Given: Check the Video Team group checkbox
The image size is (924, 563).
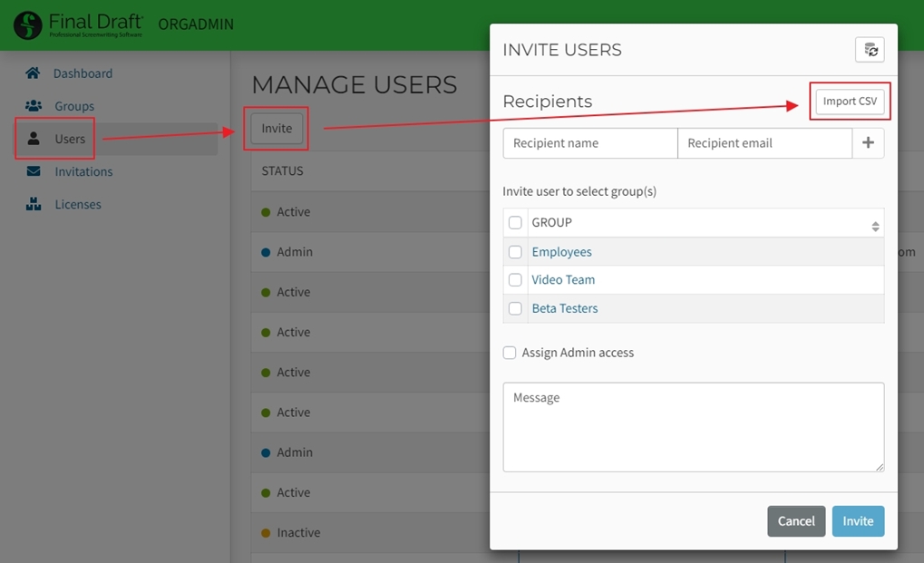Looking at the screenshot, I should click(515, 280).
